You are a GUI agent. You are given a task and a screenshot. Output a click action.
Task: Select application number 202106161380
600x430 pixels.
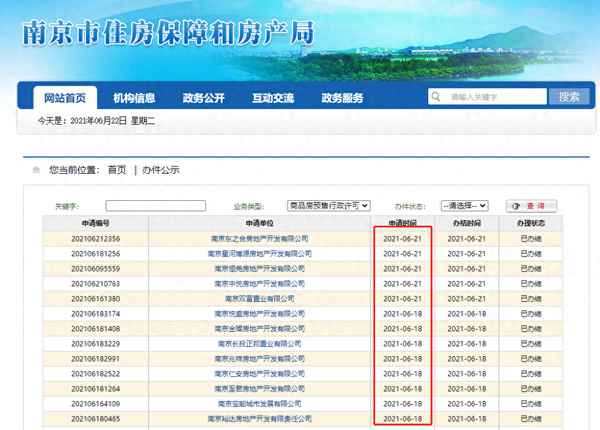coord(96,299)
